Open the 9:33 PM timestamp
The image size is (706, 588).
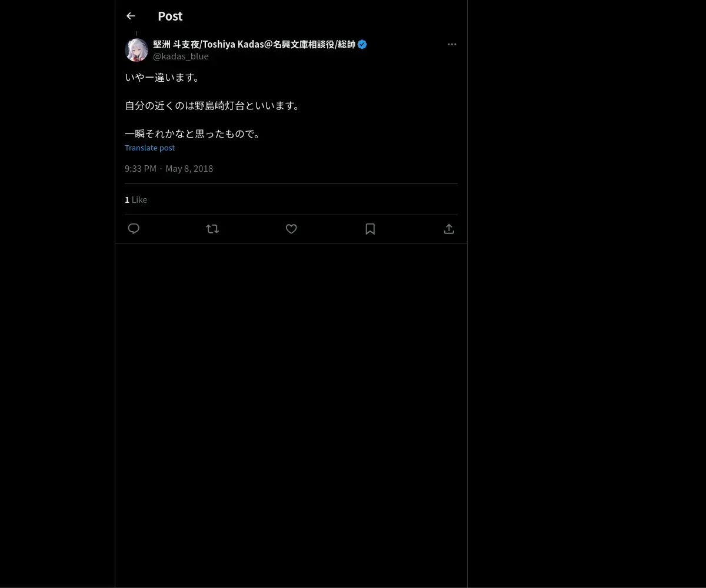click(x=141, y=168)
